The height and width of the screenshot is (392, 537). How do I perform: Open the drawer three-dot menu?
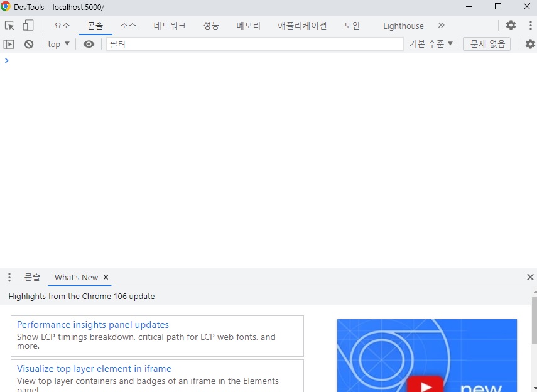[x=9, y=277]
